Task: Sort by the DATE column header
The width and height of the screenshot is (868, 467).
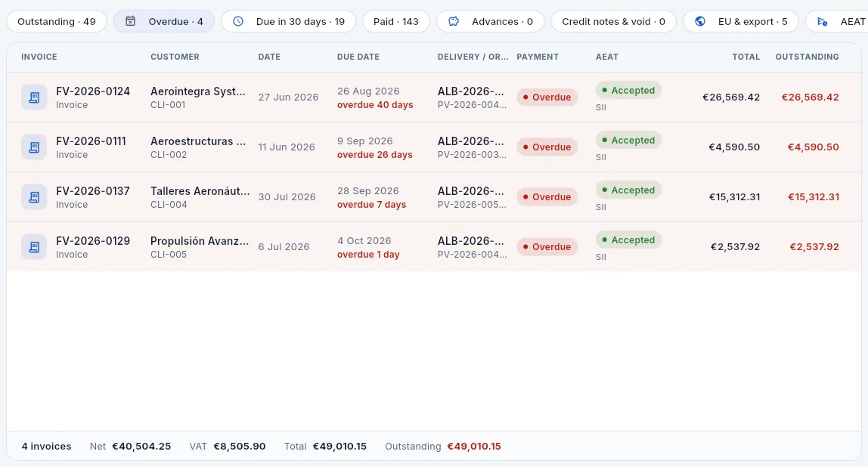Action: click(x=269, y=57)
